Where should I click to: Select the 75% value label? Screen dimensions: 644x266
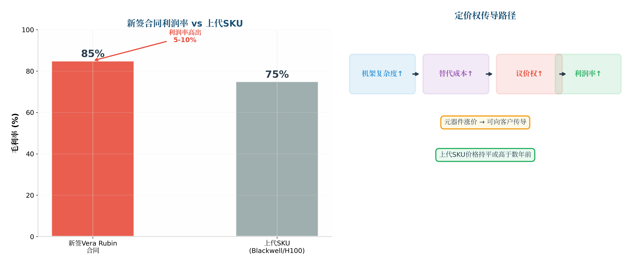coord(277,74)
